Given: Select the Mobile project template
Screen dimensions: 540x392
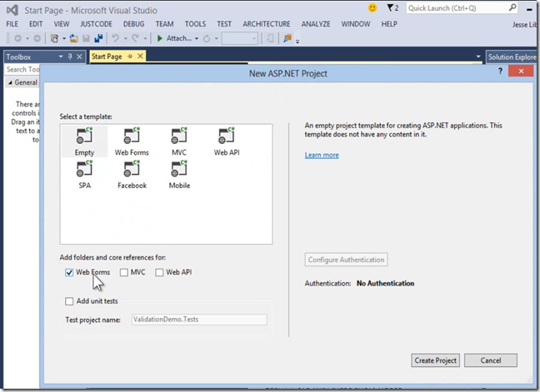Looking at the screenshot, I should pyautogui.click(x=179, y=174).
